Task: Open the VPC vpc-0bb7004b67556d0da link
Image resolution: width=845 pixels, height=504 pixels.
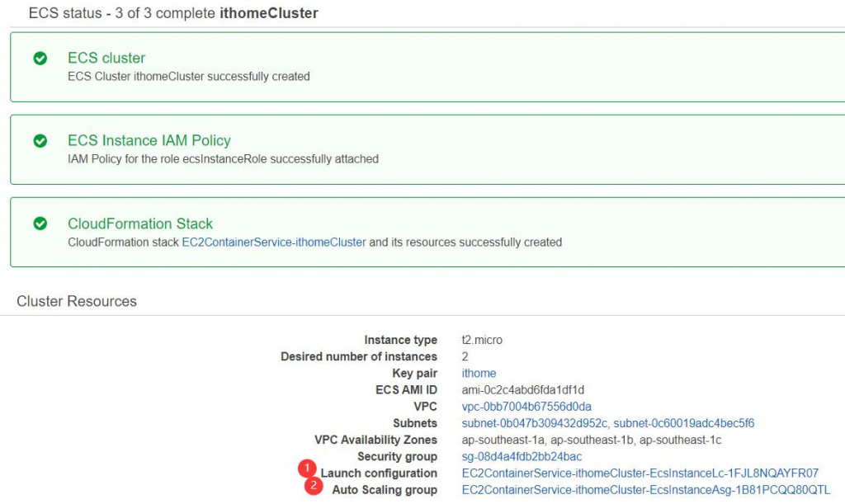Action: (x=526, y=407)
